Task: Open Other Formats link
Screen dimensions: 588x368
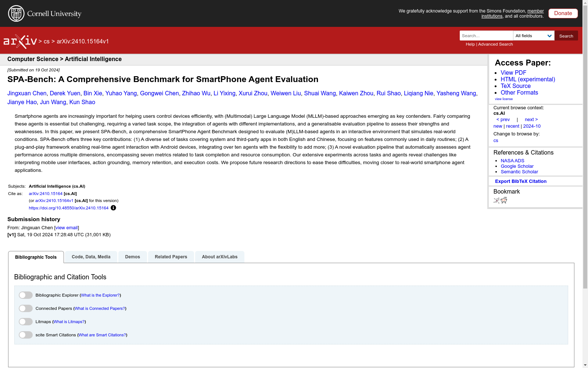Action: click(x=519, y=93)
